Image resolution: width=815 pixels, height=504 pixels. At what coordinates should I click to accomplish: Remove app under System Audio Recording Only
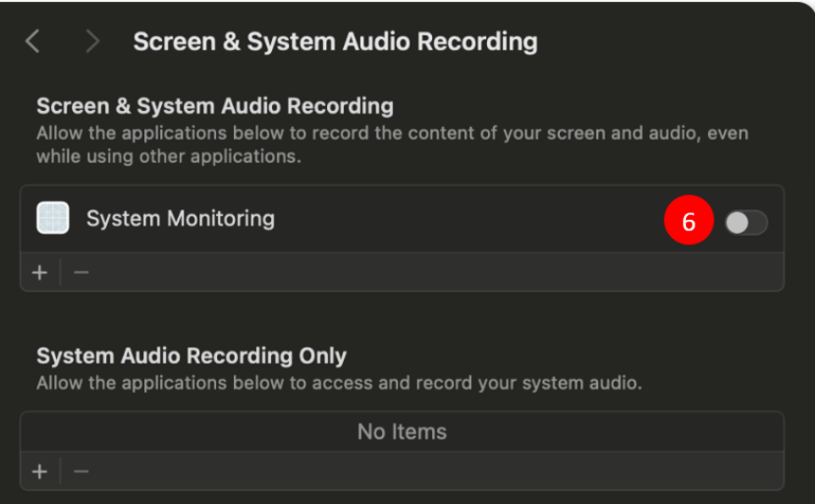point(81,471)
